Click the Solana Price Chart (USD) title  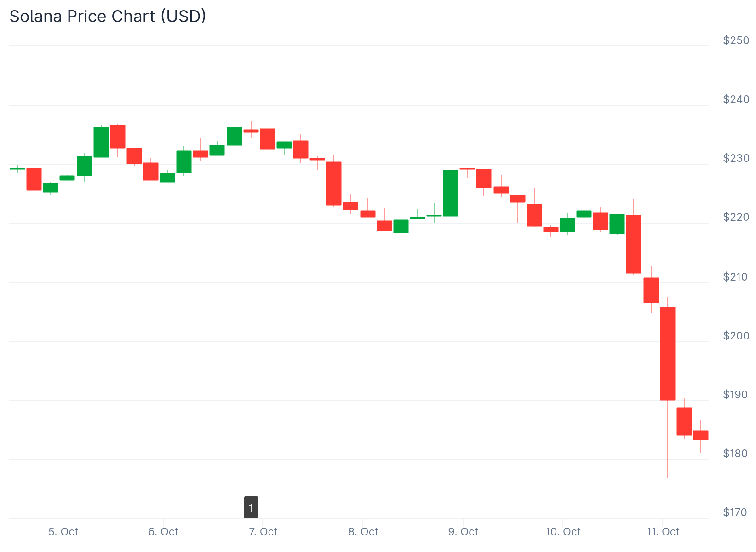pyautogui.click(x=108, y=16)
